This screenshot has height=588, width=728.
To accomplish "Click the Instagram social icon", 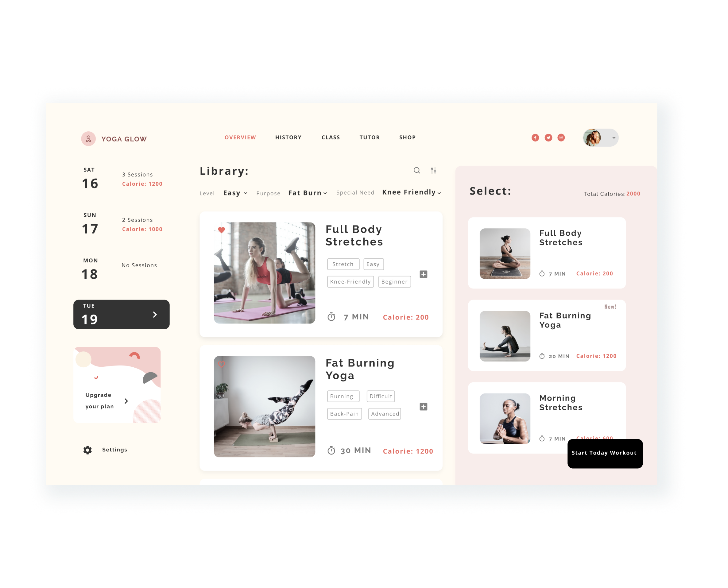I will tap(561, 137).
